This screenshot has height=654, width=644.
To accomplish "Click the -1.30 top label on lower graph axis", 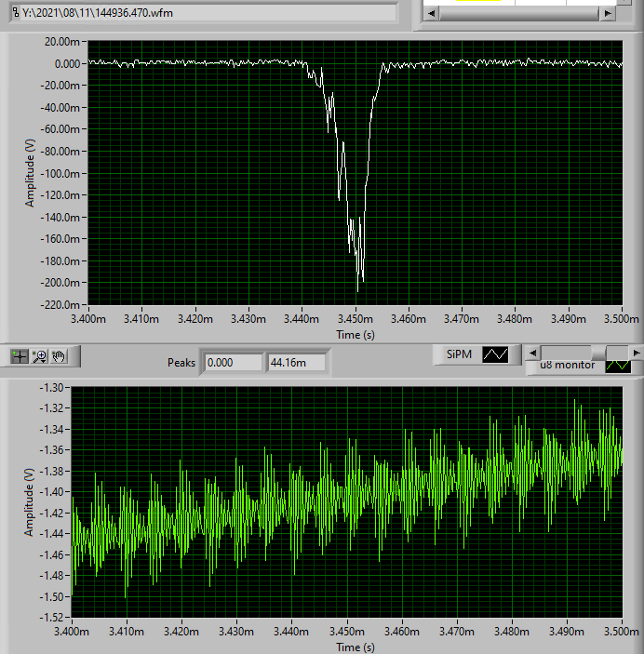I will [x=54, y=387].
